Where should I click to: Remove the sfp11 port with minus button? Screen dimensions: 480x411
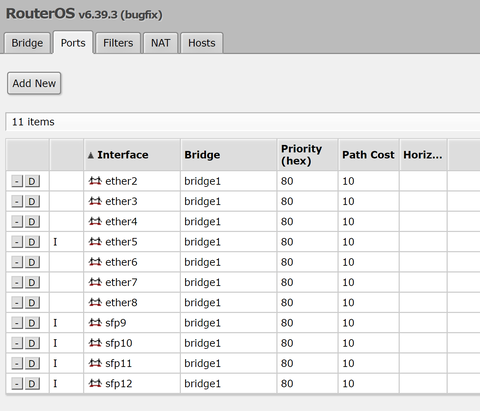(x=17, y=363)
